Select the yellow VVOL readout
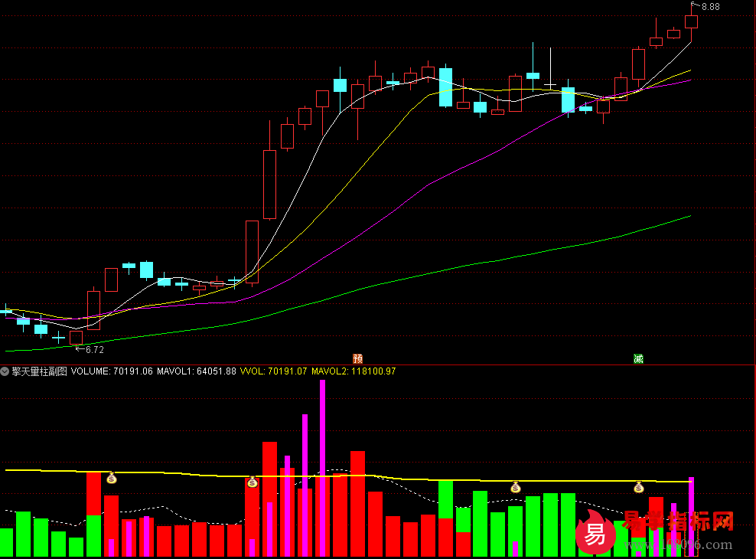This screenshot has height=559, width=756. point(274,371)
